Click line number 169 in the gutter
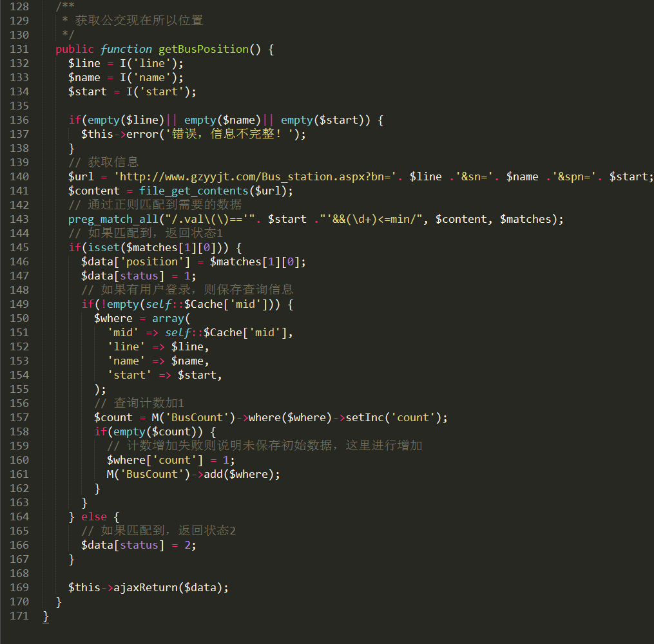Image resolution: width=654 pixels, height=644 pixels. tap(19, 587)
